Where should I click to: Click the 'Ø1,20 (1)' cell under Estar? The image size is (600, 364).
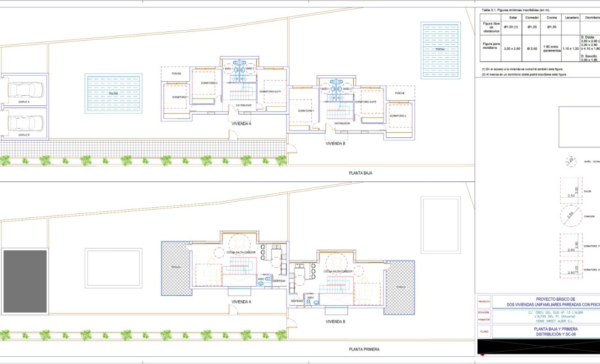511,27
